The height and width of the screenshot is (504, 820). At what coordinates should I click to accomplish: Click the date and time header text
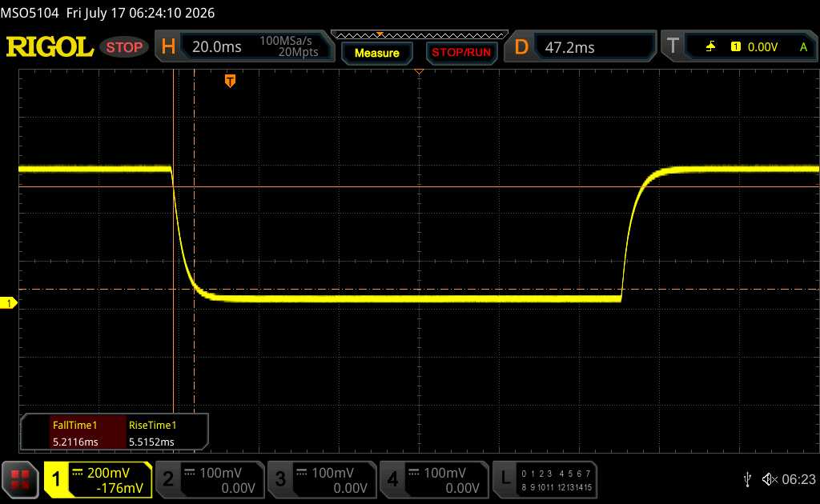click(140, 13)
